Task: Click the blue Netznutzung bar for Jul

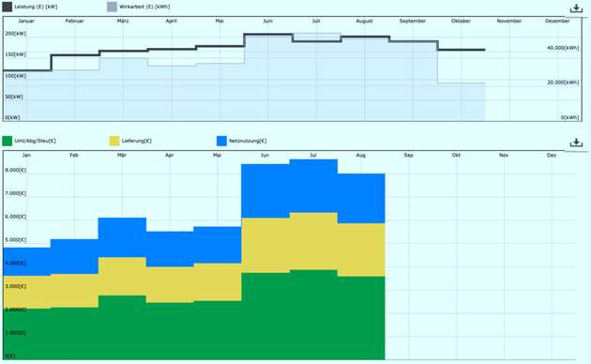Action: (313, 186)
